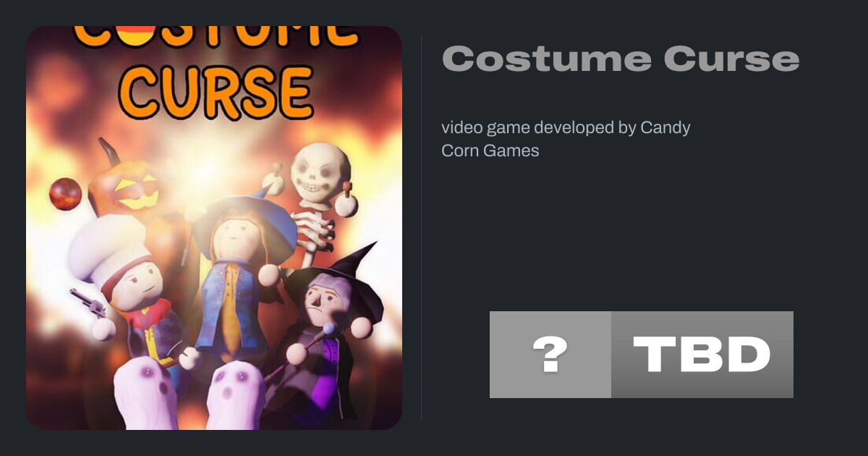This screenshot has height=456, width=868.
Task: Click the left ghost at cover bottom
Action: (x=145, y=396)
